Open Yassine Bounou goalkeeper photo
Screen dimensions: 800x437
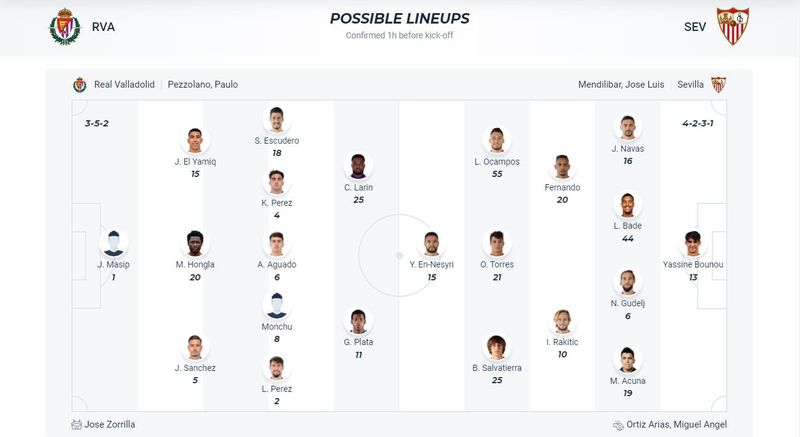(x=693, y=243)
